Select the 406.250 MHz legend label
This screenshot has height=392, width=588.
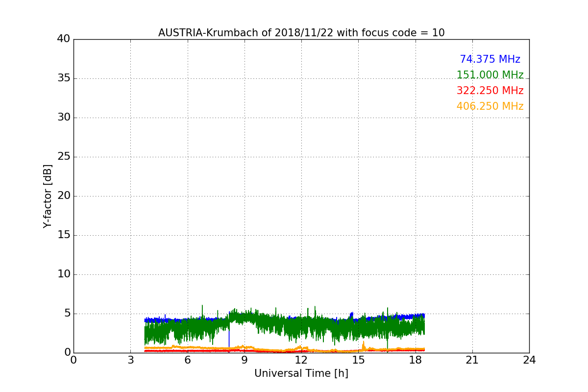click(x=490, y=106)
